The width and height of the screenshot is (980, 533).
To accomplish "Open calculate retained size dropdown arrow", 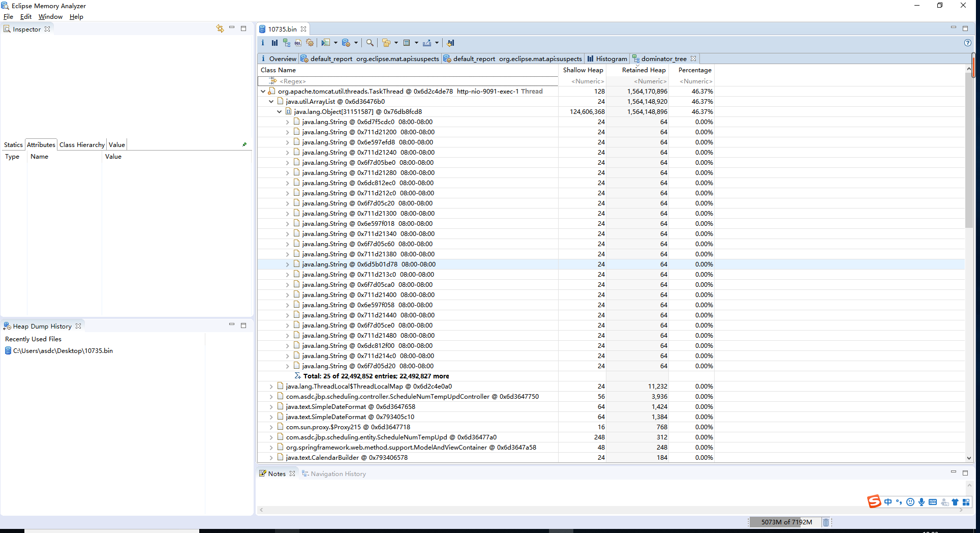I will point(416,43).
